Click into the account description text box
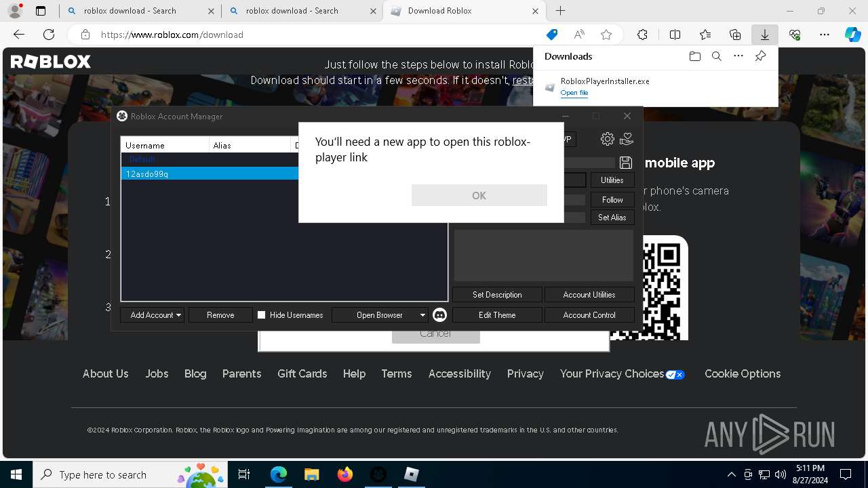868x488 pixels. tap(544, 256)
